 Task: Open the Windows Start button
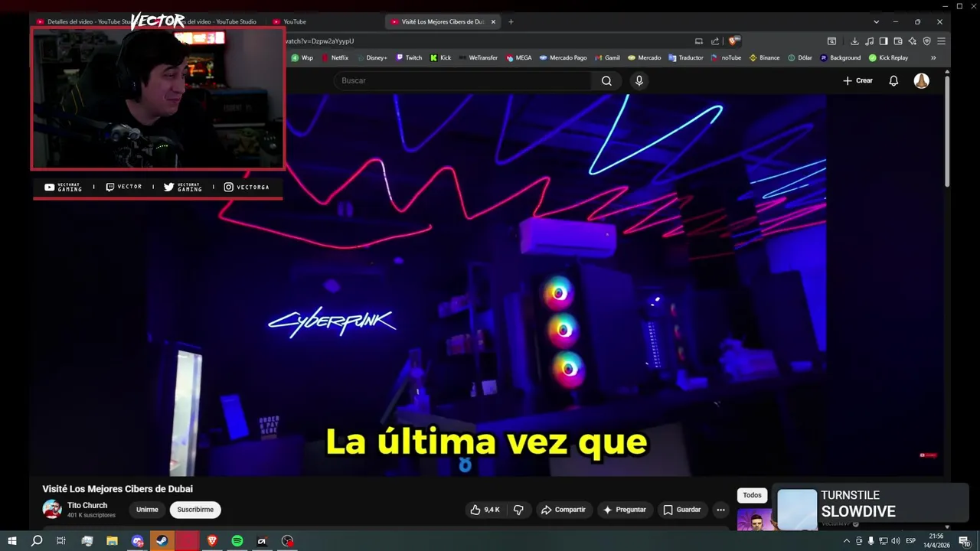tap(12, 541)
